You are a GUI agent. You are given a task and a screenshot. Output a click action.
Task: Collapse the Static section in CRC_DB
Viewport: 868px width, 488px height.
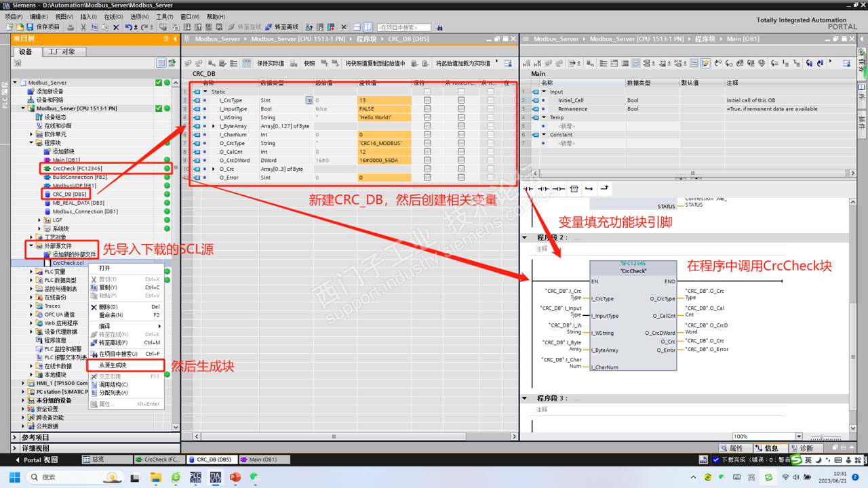205,91
